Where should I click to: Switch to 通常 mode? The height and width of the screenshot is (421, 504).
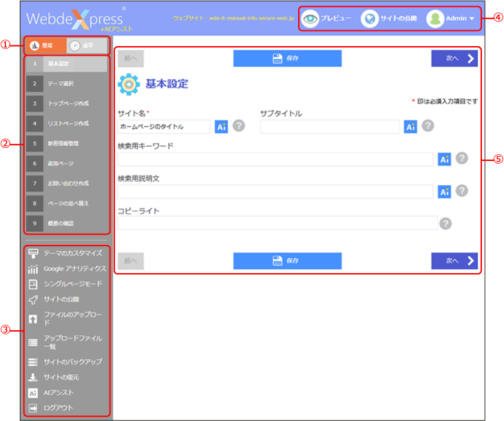[87, 46]
